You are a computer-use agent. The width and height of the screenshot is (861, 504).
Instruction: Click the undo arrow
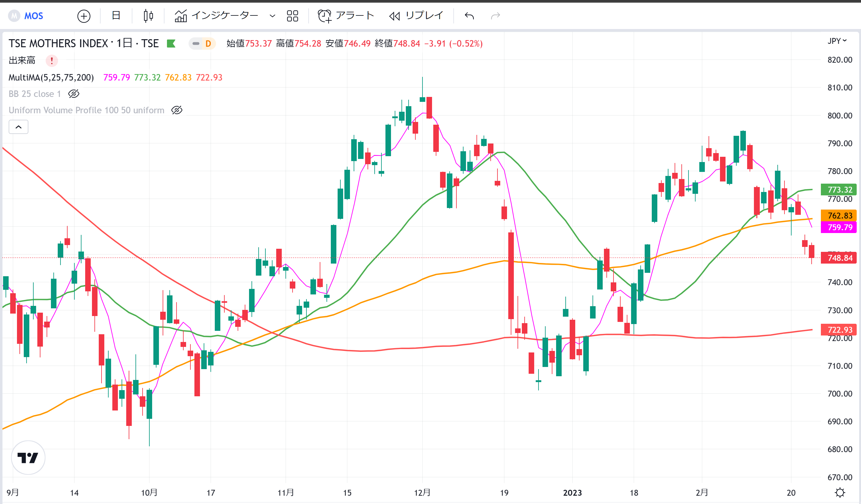point(469,16)
